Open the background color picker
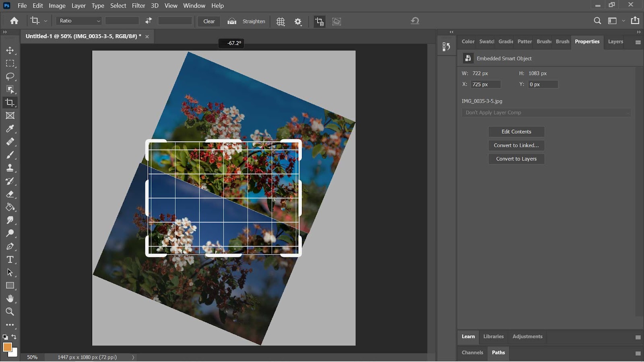Viewport: 644px width, 362px height. [x=14, y=354]
